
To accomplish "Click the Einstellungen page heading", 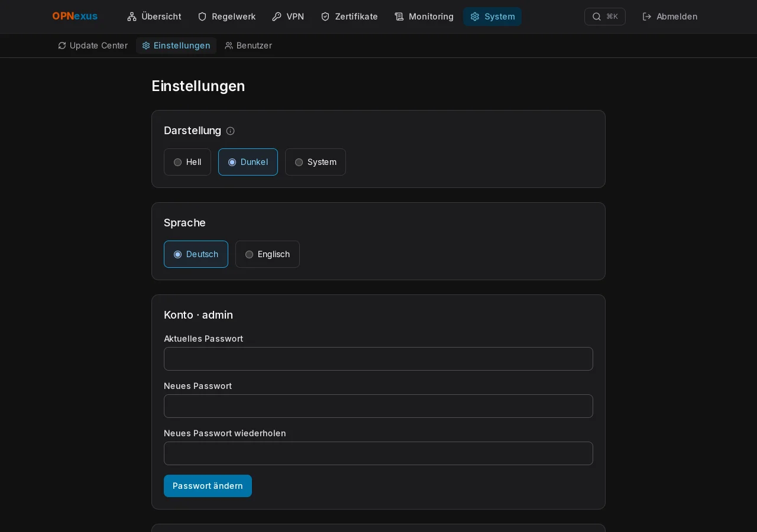I will coord(198,86).
